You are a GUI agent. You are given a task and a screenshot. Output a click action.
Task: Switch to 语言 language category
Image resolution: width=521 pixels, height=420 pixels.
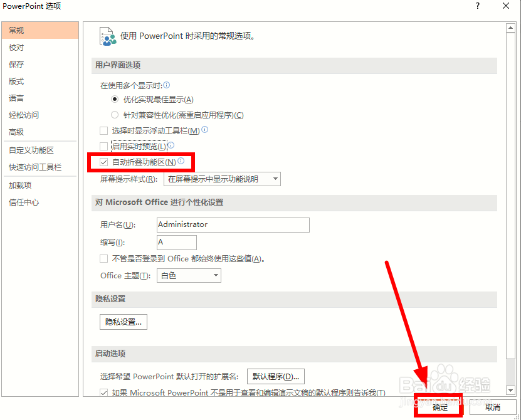tap(40, 98)
